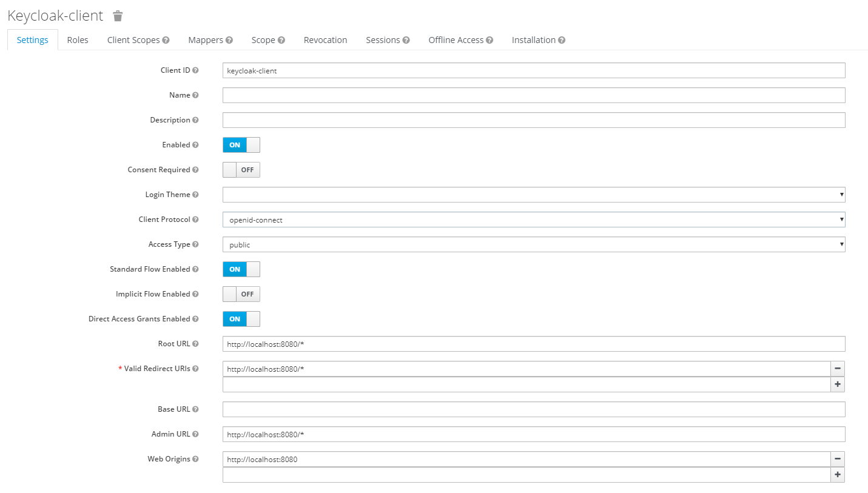Open Client Protocol openid-connect dropdown
This screenshot has height=493, width=868.
pyautogui.click(x=534, y=220)
